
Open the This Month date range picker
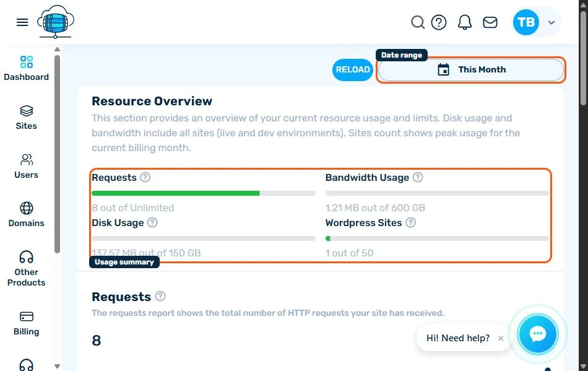470,70
